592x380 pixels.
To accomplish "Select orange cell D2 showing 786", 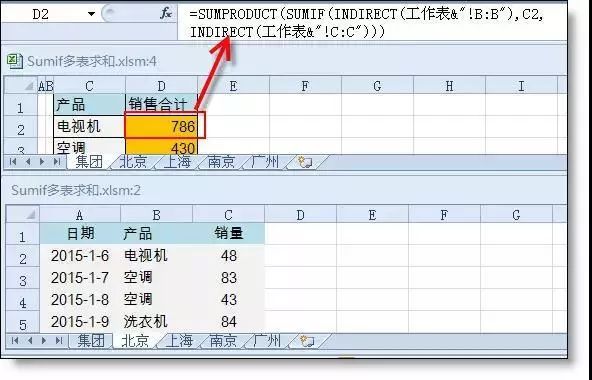I will (161, 127).
